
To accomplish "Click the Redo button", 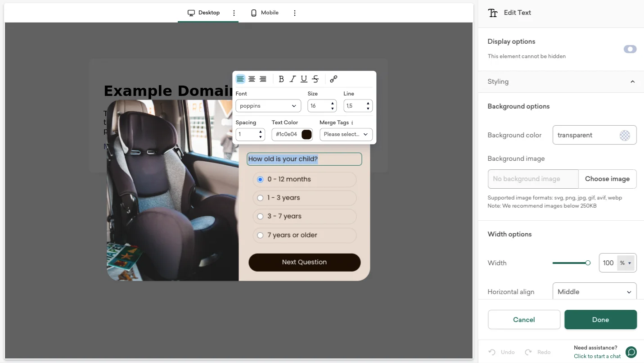I will [538, 352].
